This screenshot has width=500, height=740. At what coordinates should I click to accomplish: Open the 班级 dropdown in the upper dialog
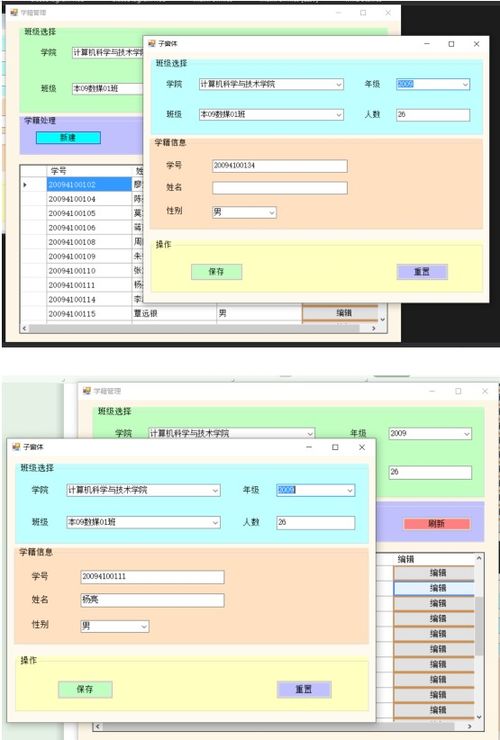click(x=271, y=115)
